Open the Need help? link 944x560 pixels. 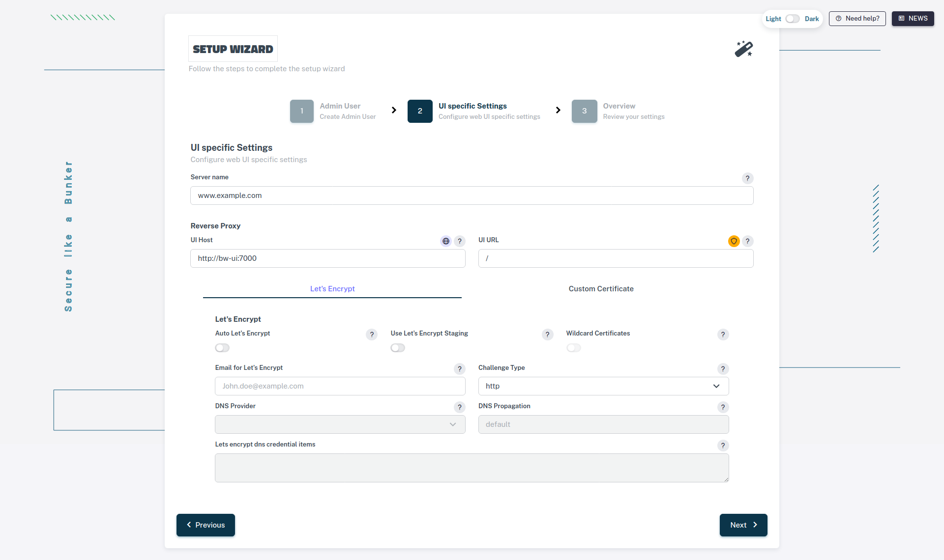click(857, 19)
